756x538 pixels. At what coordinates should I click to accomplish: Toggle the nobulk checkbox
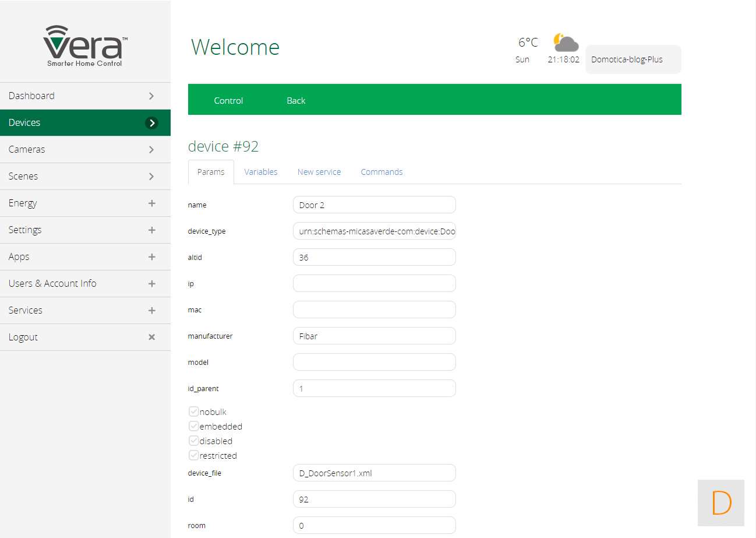pyautogui.click(x=194, y=412)
